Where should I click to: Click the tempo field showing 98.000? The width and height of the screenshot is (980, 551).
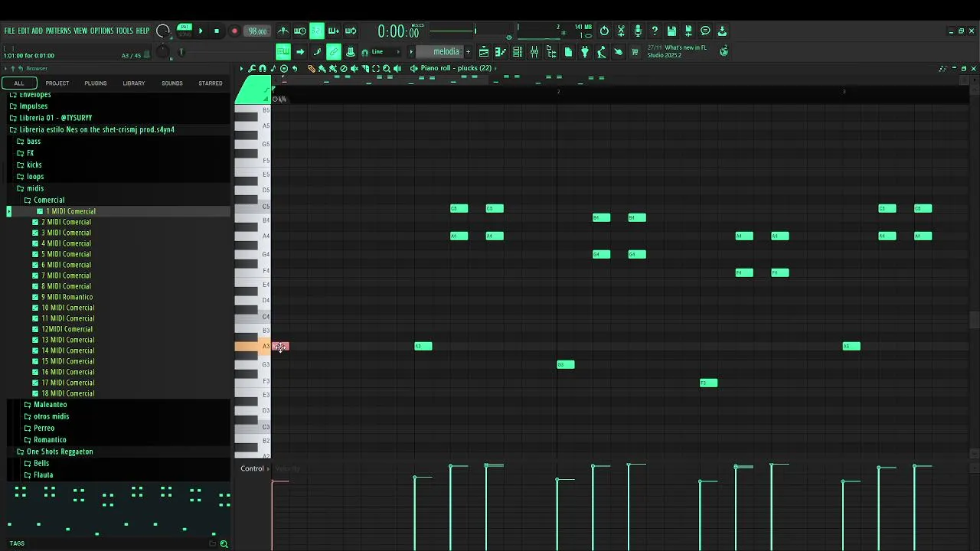[x=257, y=31]
